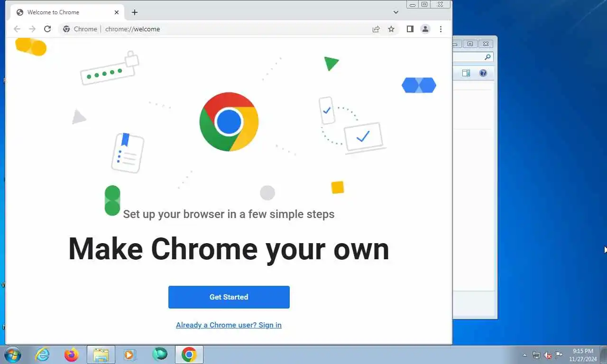Image resolution: width=607 pixels, height=364 pixels.
Task: Open the Windows Start menu
Action: pyautogui.click(x=12, y=355)
